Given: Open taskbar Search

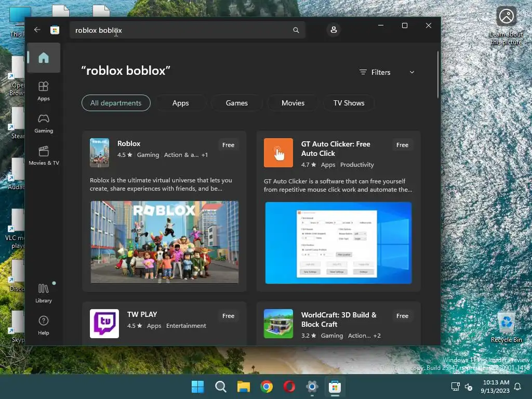Looking at the screenshot, I should click(x=220, y=387).
